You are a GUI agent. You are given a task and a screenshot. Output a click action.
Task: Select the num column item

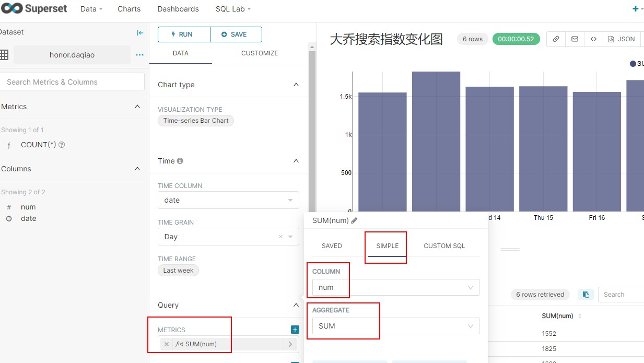pos(28,207)
